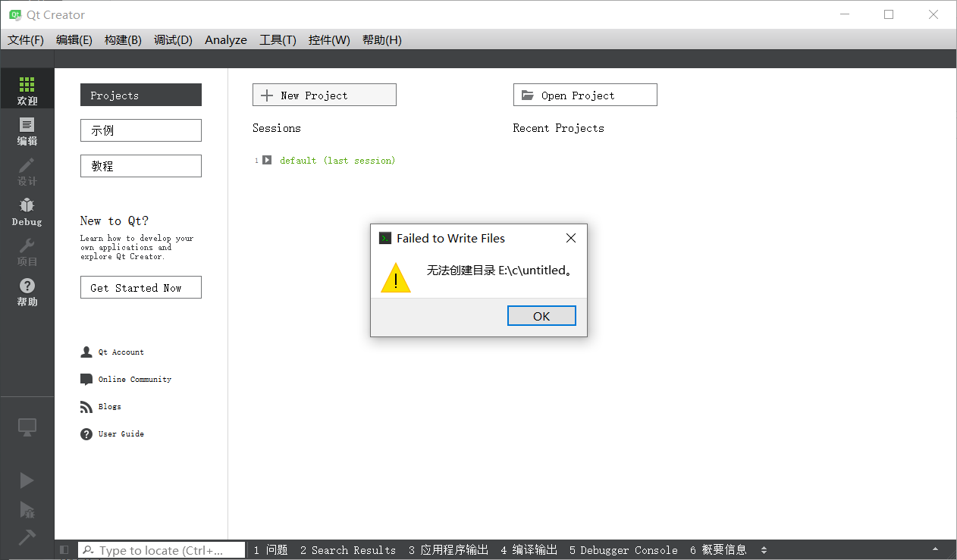
Task: Click the Blogs RSS feed icon
Action: pos(86,407)
